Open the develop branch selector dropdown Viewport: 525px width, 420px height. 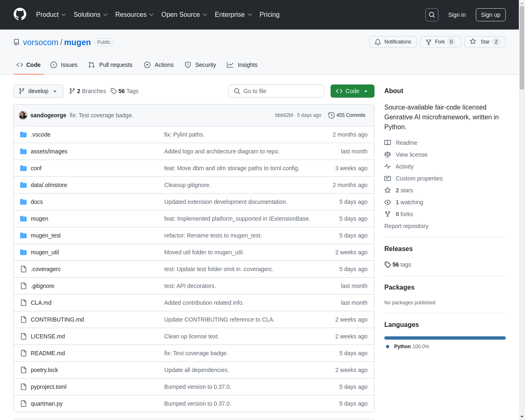tap(38, 91)
